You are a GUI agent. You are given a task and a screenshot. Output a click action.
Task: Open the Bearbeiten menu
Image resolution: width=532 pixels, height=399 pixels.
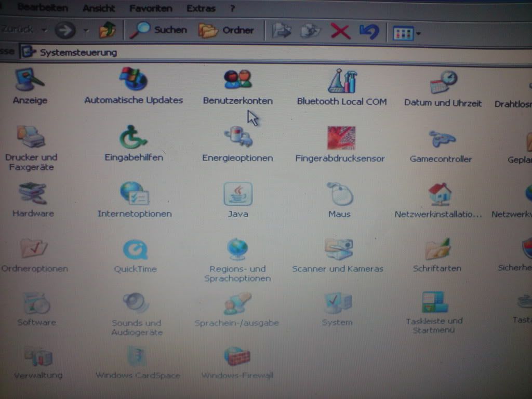(x=42, y=7)
